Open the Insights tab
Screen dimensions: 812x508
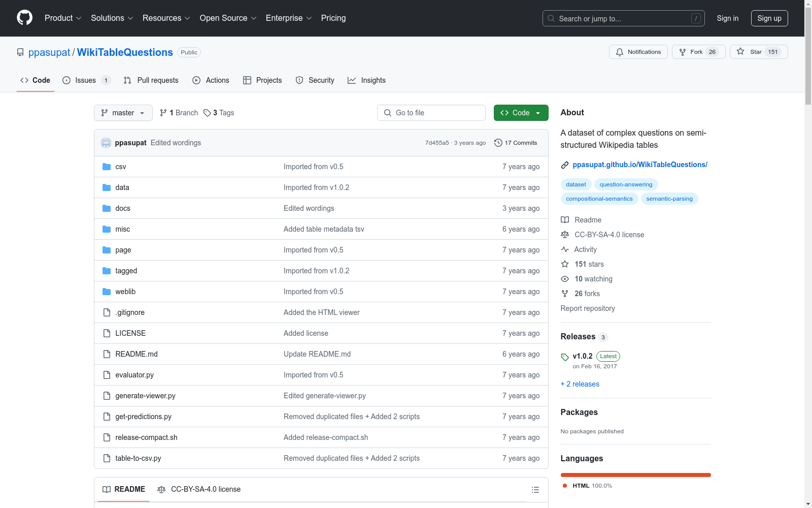(367, 80)
